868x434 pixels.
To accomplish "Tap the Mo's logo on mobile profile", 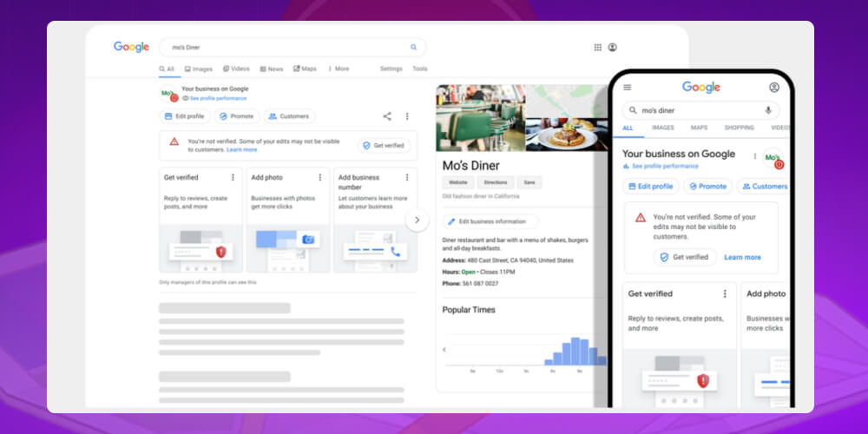I will click(x=773, y=158).
